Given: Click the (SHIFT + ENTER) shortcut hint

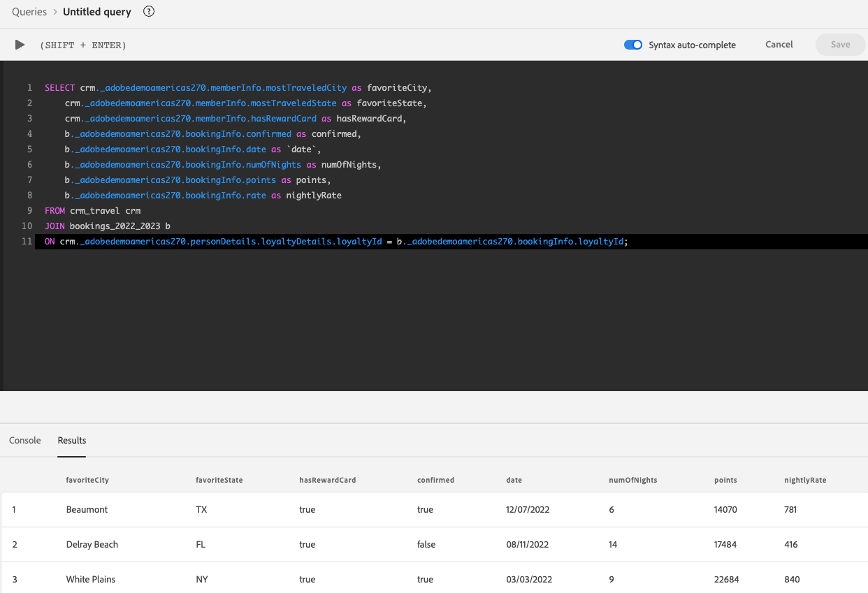Looking at the screenshot, I should coord(83,45).
